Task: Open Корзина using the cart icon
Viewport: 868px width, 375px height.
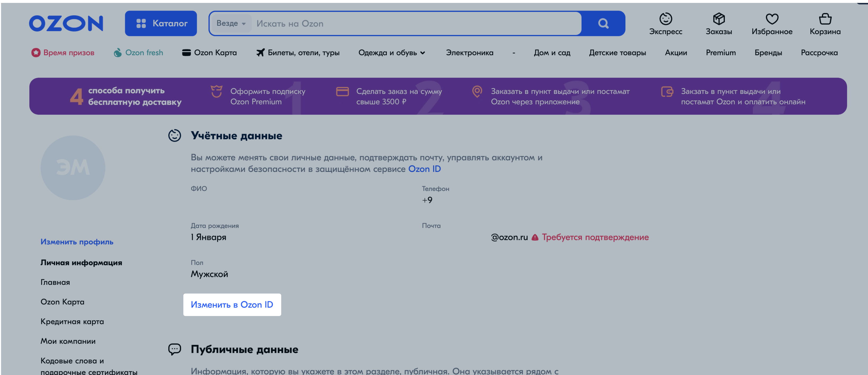Action: 825,20
